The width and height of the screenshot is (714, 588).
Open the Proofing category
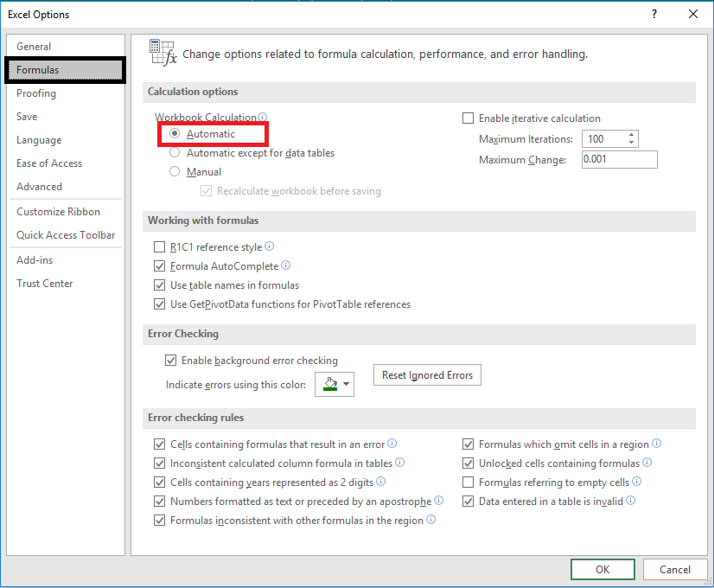[36, 93]
